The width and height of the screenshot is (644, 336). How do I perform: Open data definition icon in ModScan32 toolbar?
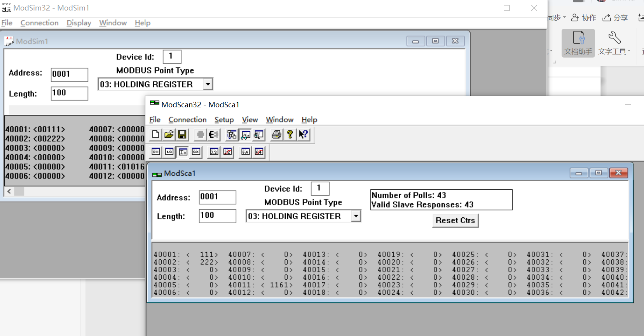pos(232,135)
